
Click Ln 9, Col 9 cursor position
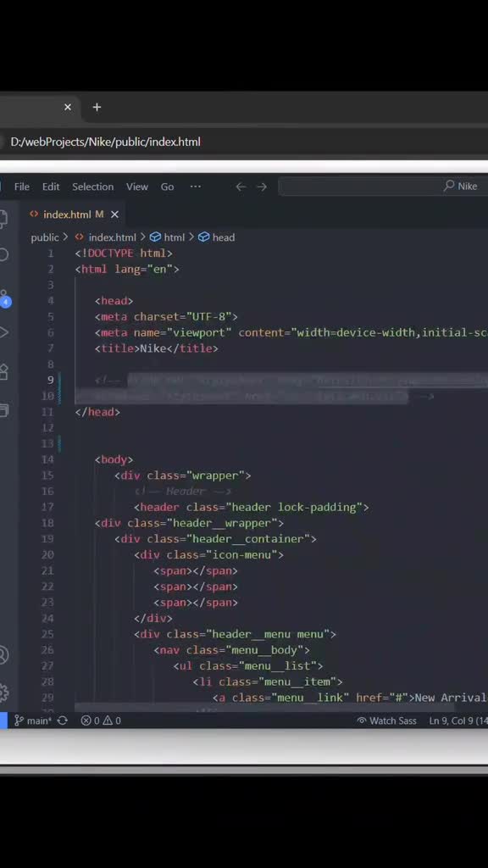[458, 721]
